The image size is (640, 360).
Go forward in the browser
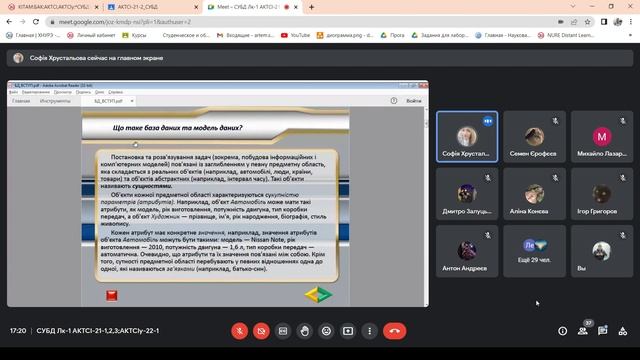(x=22, y=22)
